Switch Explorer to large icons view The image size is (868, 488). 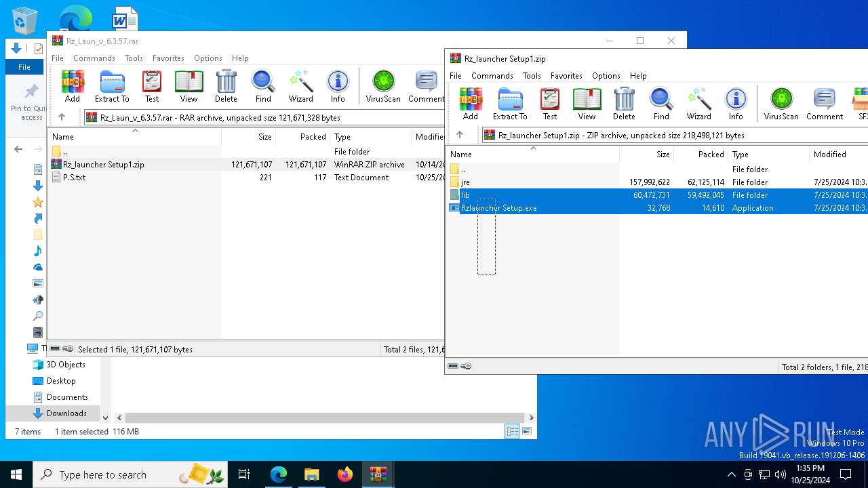pyautogui.click(x=526, y=431)
